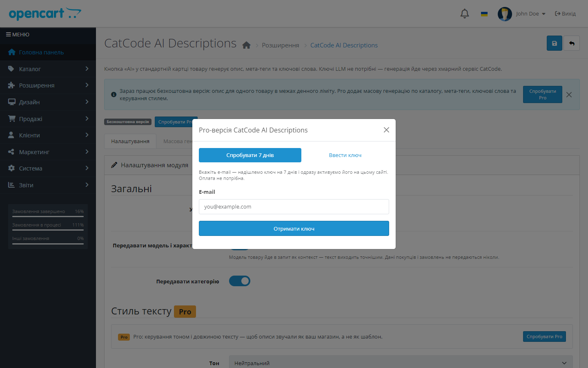The image size is (588, 368).
Task: Click the Замовлення завершено progress bar
Action: [x=48, y=217]
